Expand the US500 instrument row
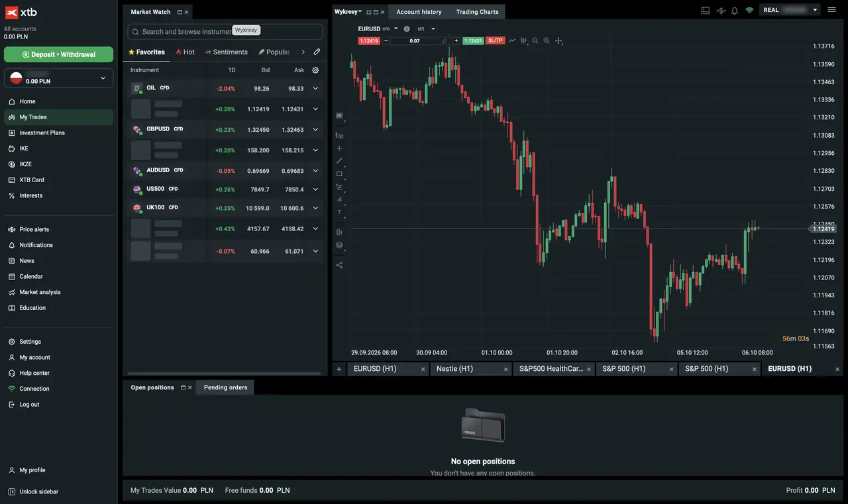The image size is (848, 504). [315, 189]
